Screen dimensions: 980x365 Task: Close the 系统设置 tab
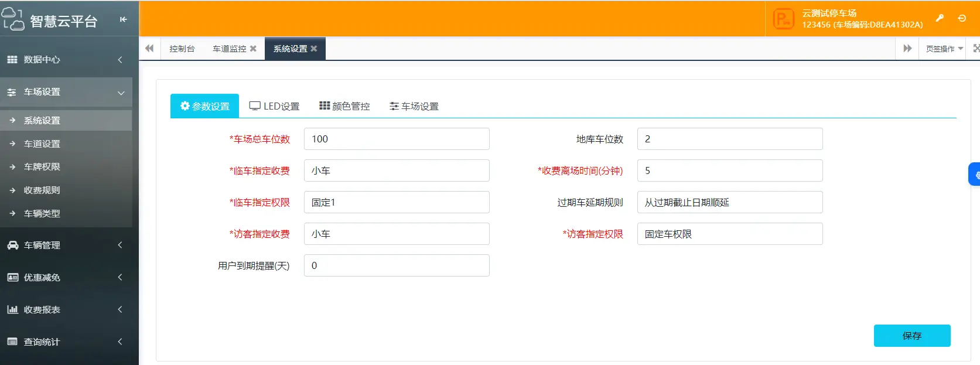pos(314,49)
